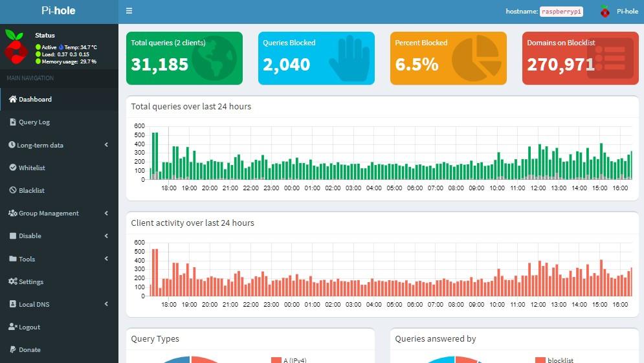Image resolution: width=644 pixels, height=363 pixels.
Task: Click the Pi-hole raspberry logo in the sidebar
Action: click(x=16, y=47)
